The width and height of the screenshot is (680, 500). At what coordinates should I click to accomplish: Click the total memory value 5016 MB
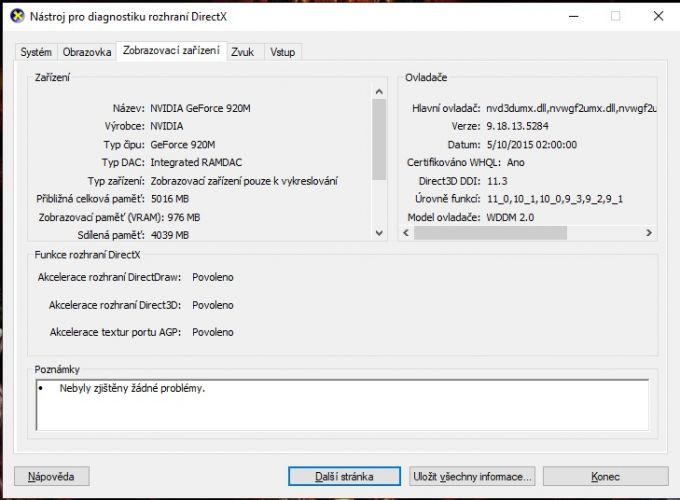pos(170,199)
